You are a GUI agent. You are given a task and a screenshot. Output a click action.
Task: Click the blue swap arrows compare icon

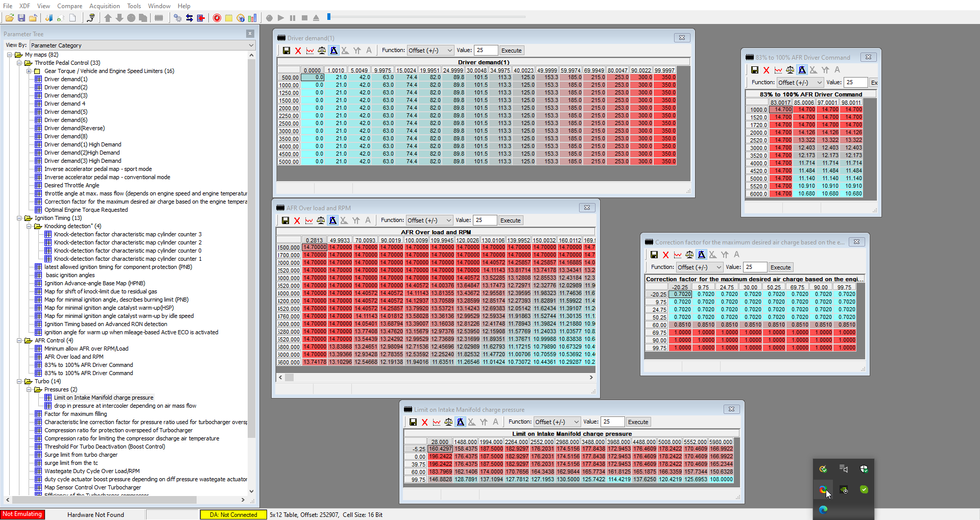[x=189, y=18]
